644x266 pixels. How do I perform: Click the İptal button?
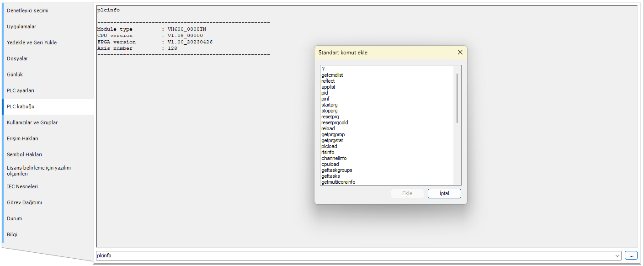coord(444,193)
